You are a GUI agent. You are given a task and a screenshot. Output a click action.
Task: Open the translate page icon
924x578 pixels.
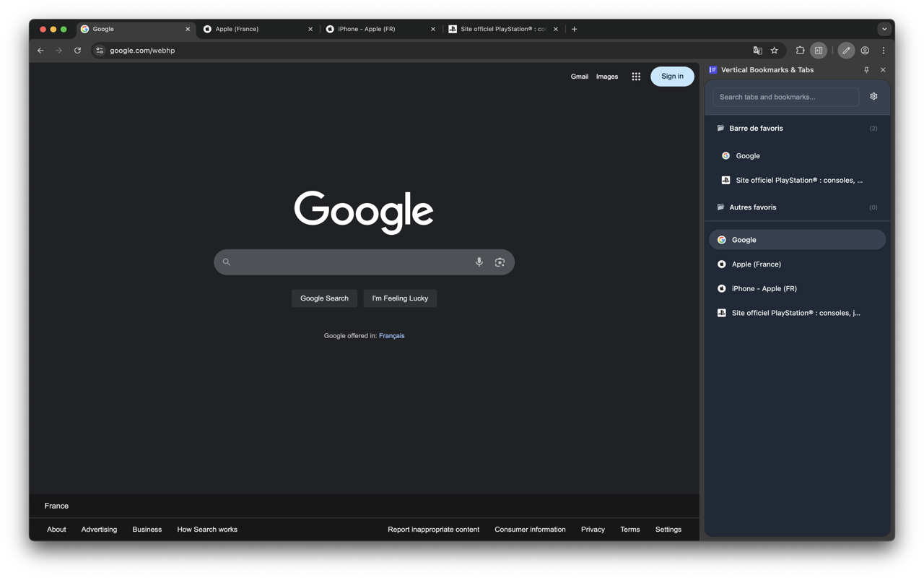pos(757,51)
